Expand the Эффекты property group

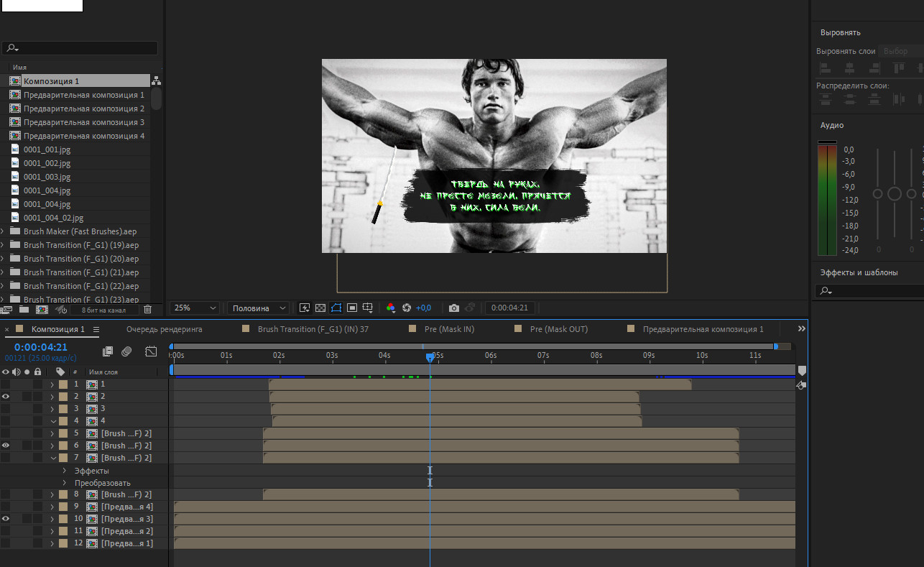coord(65,471)
